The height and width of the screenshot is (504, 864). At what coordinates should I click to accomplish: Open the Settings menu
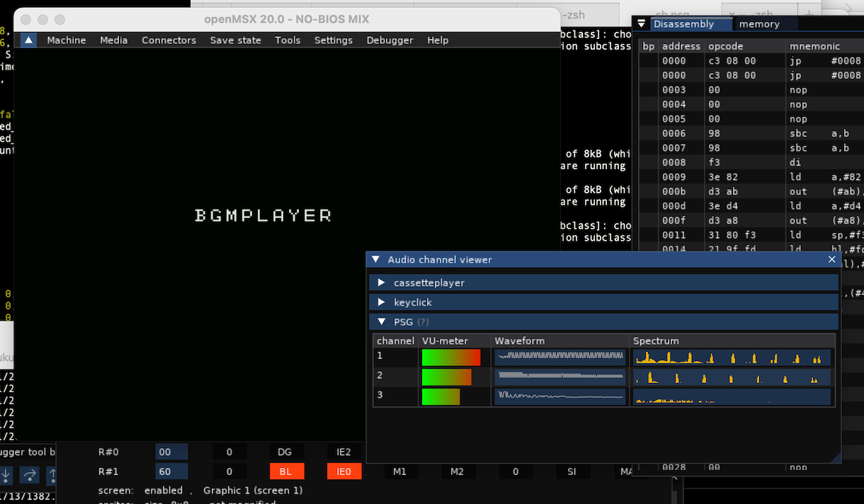pyautogui.click(x=334, y=40)
